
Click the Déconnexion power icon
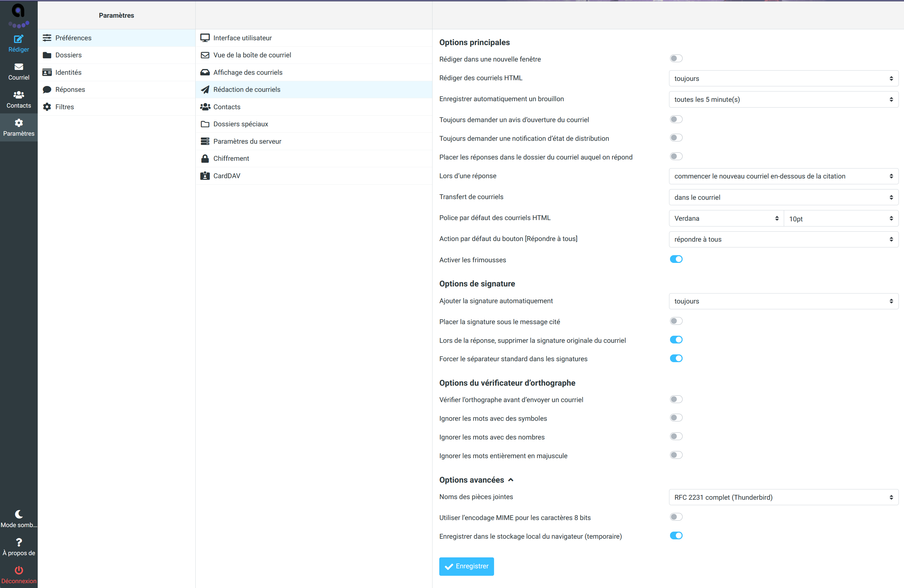[19, 570]
